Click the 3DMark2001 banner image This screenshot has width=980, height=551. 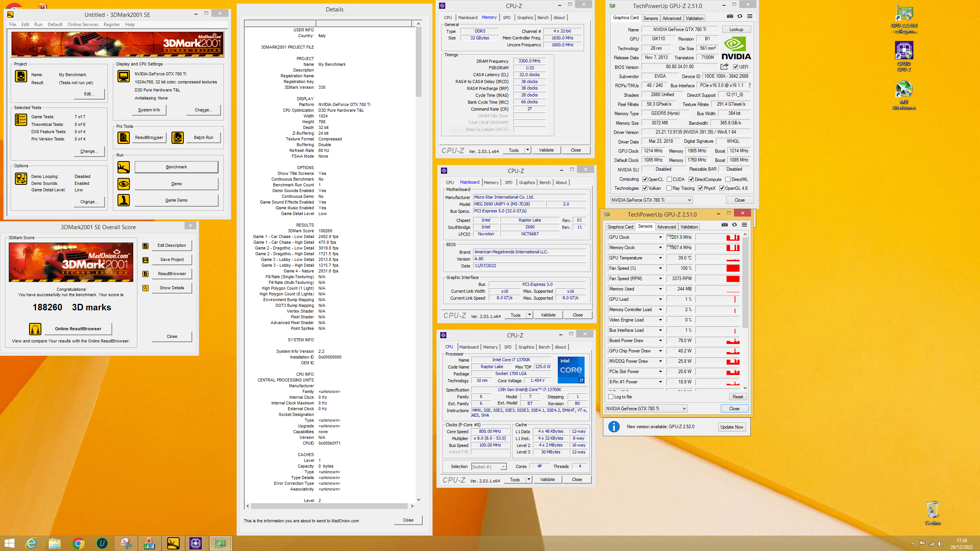coord(118,44)
